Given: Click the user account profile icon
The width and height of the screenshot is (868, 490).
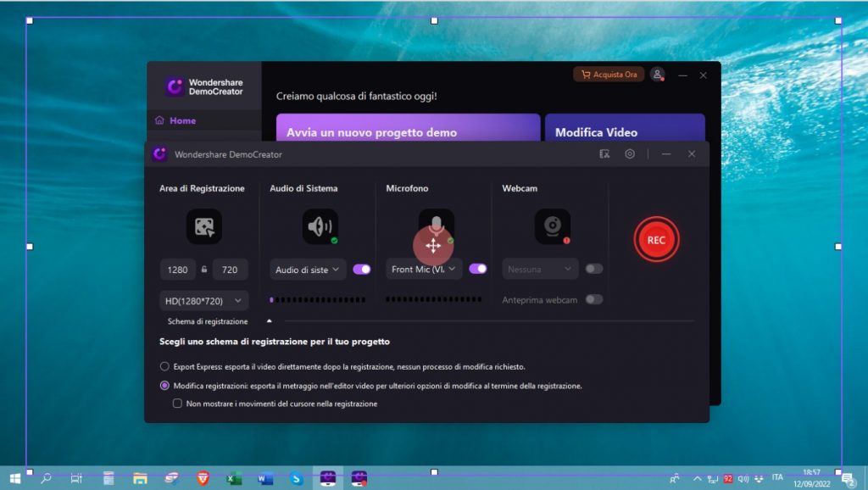Looking at the screenshot, I should coord(657,75).
